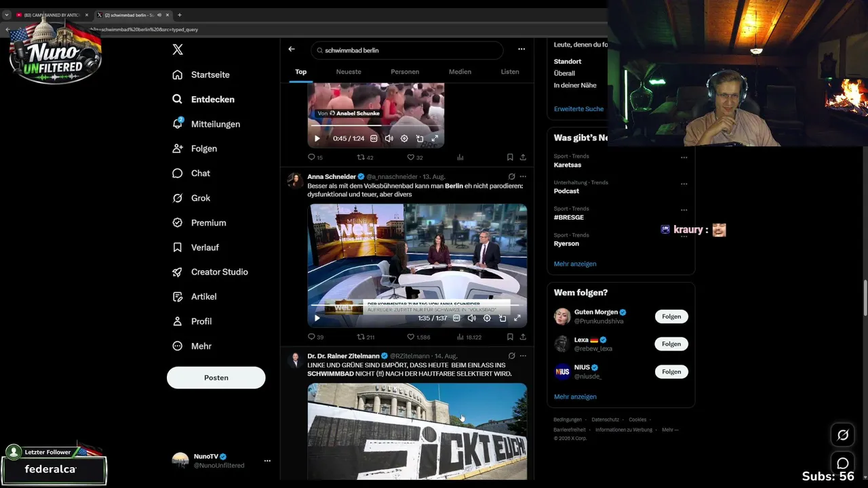
Task: Reply to Anna Schneider's post
Action: click(315, 337)
